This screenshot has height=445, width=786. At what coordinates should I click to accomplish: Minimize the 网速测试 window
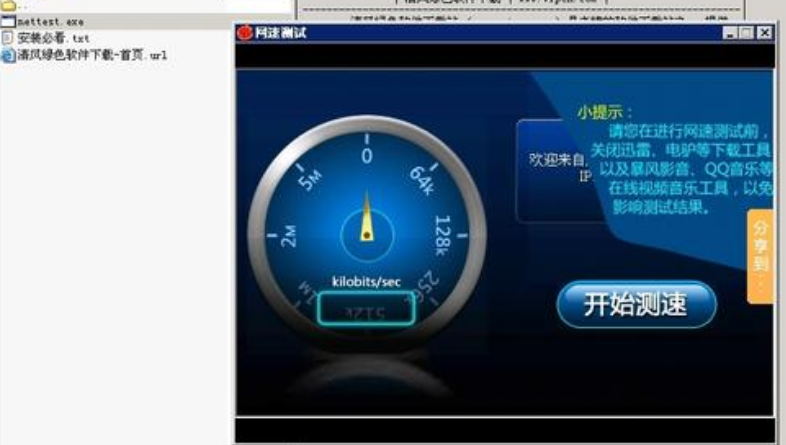(730, 33)
